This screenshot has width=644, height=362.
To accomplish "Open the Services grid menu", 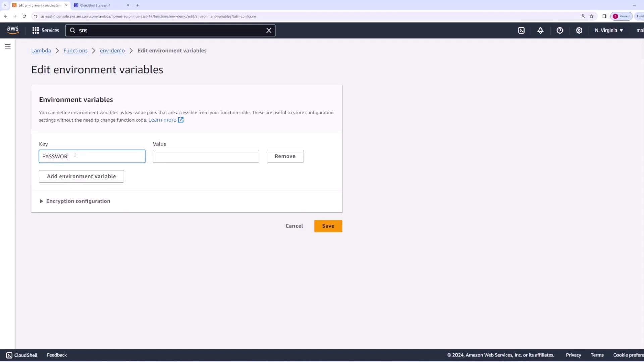I will point(45,31).
